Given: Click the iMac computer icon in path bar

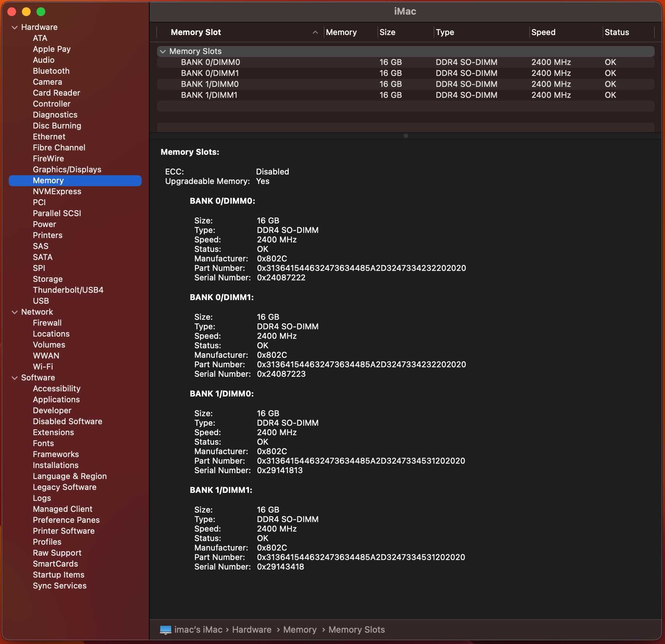Looking at the screenshot, I should pyautogui.click(x=166, y=630).
